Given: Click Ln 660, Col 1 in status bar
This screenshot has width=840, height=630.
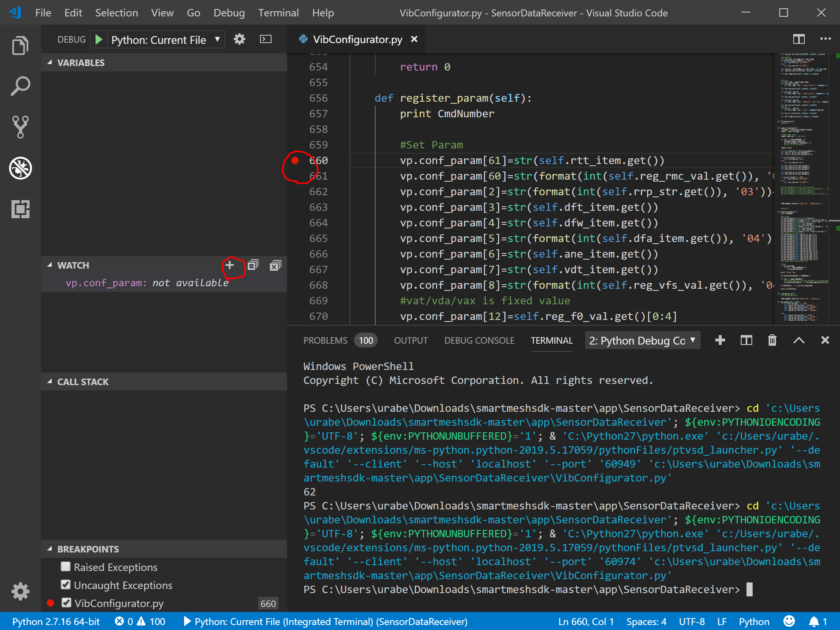Looking at the screenshot, I should [587, 621].
